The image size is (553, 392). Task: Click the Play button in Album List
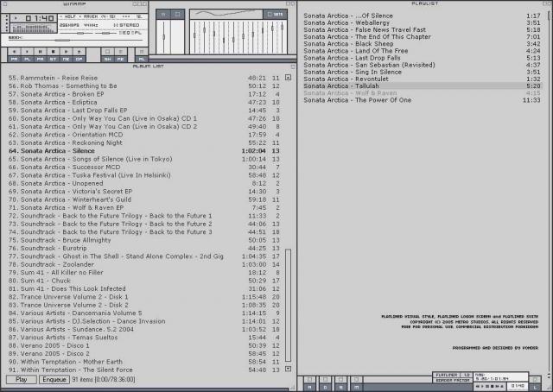pos(21,379)
